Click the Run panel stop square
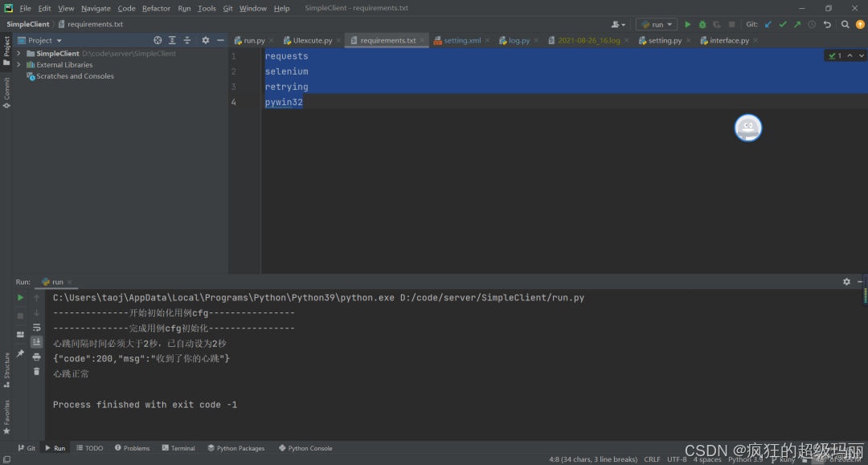Image resolution: width=868 pixels, height=465 pixels. [20, 316]
